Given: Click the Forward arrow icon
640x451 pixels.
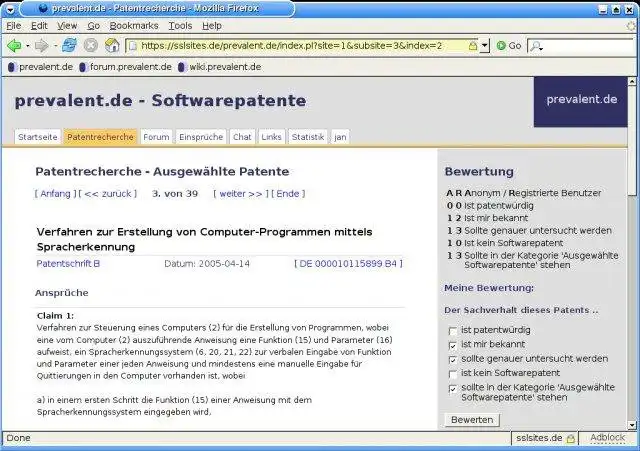Looking at the screenshot, I should [41, 45].
